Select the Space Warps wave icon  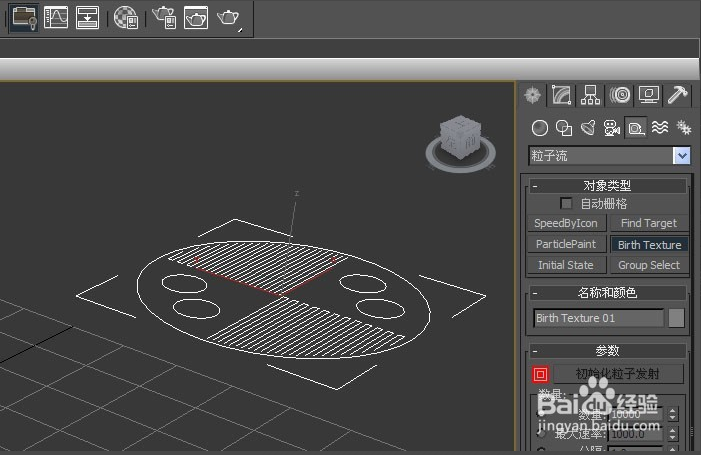660,128
